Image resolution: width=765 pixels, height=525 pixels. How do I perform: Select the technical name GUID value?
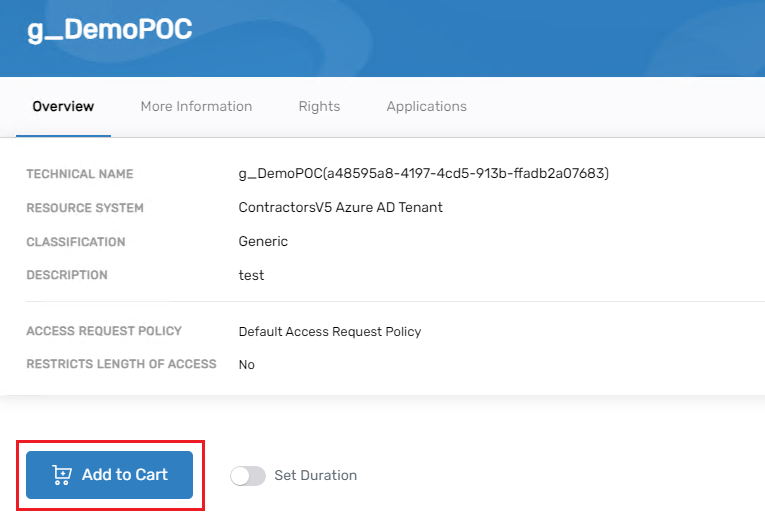[423, 174]
